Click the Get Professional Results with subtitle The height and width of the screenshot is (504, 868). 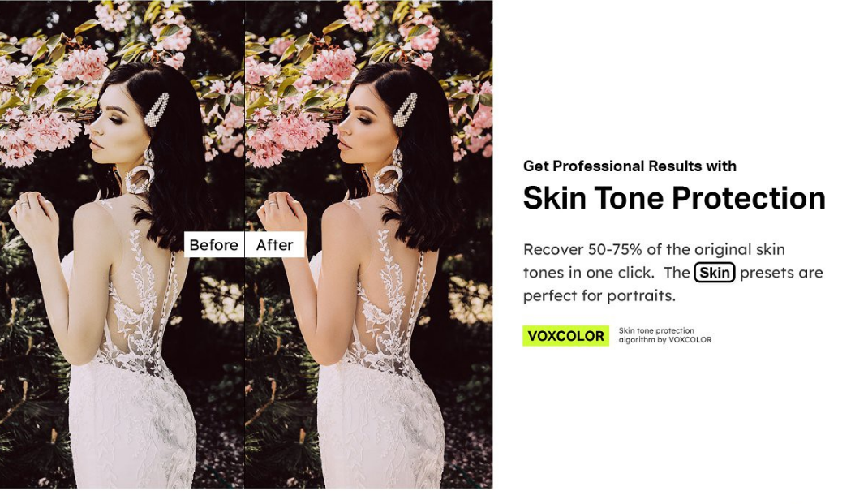click(x=630, y=166)
